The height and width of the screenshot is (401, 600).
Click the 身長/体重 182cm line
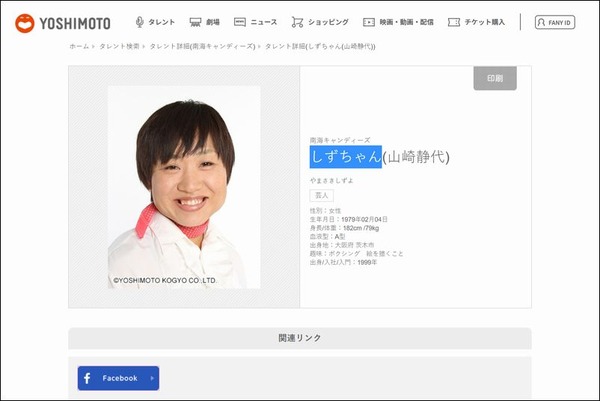344,228
